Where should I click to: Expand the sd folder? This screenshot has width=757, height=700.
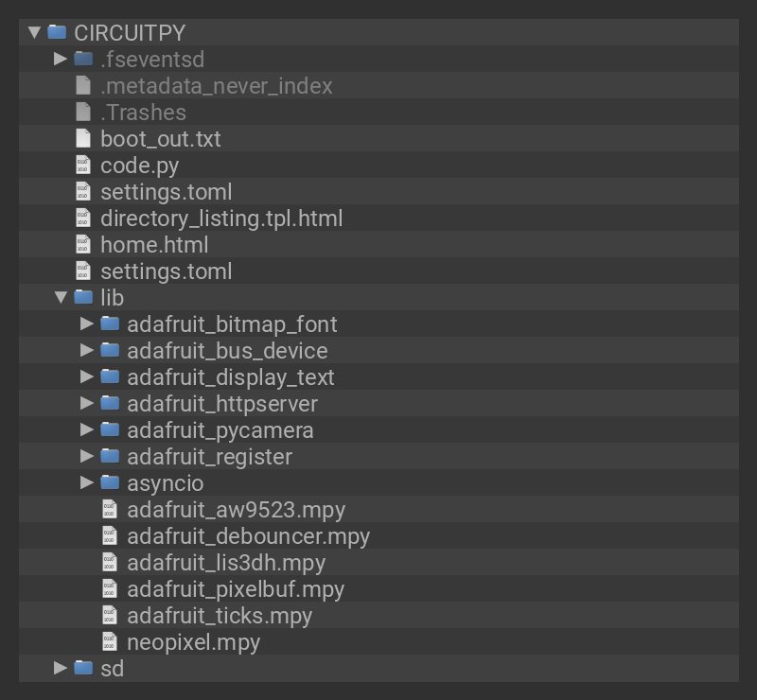pyautogui.click(x=62, y=669)
